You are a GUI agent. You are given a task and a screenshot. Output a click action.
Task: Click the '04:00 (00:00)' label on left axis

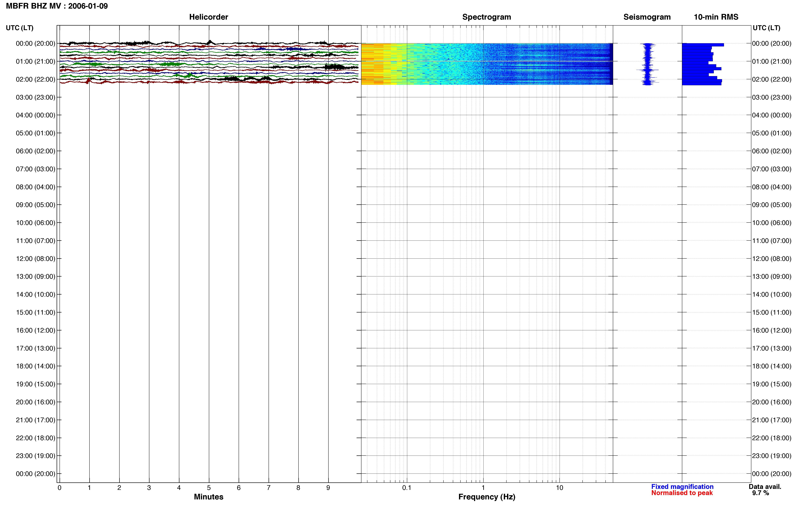coord(36,115)
